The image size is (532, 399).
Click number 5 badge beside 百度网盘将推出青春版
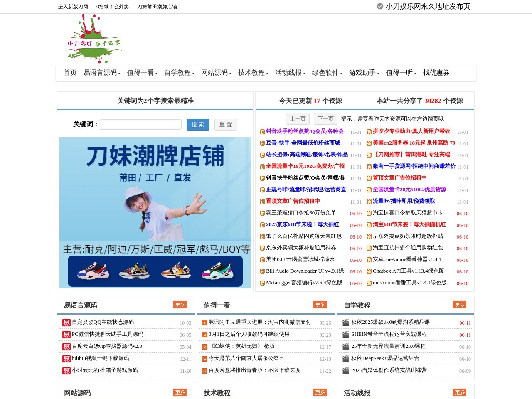(x=204, y=371)
